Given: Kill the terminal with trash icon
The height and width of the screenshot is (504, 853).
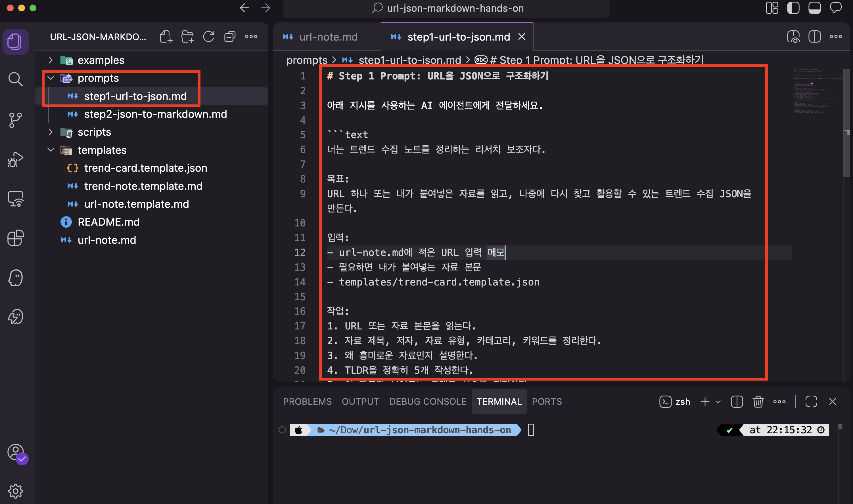Looking at the screenshot, I should pos(758,402).
